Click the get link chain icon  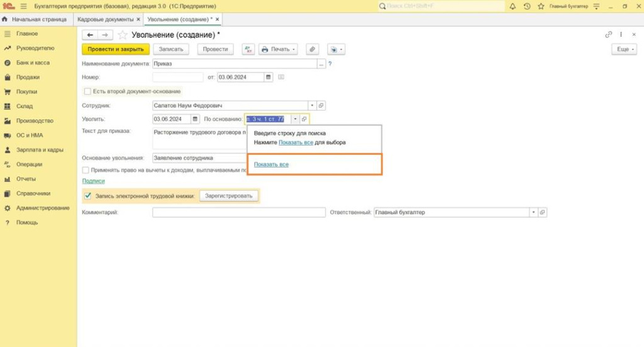click(608, 35)
